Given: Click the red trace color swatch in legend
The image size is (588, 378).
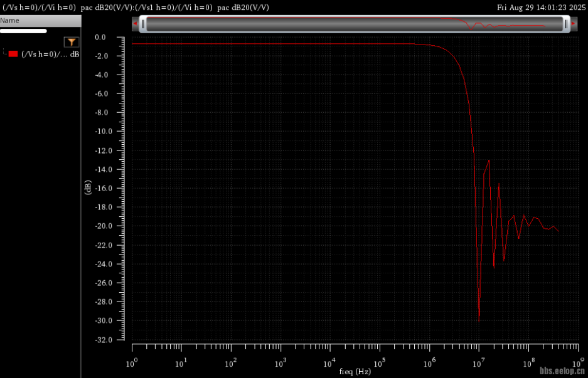Looking at the screenshot, I should point(13,54).
